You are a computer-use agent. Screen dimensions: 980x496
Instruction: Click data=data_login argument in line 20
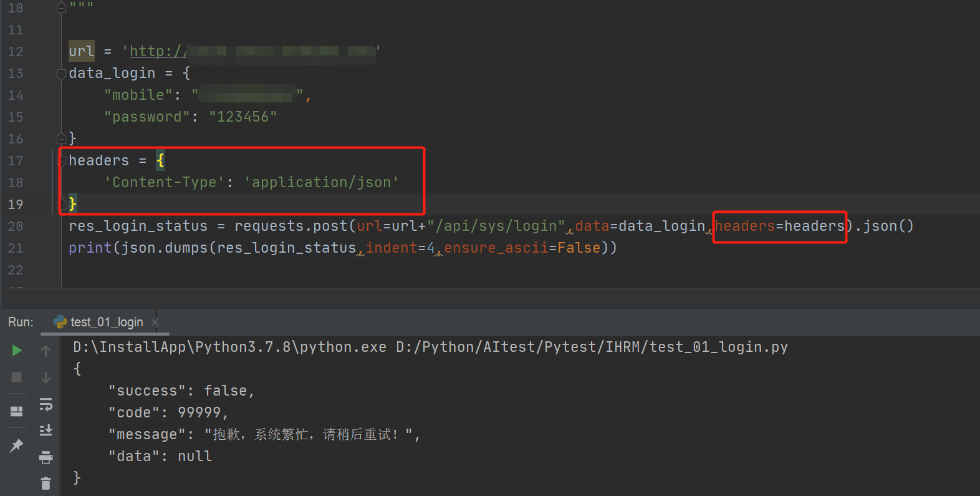(640, 226)
